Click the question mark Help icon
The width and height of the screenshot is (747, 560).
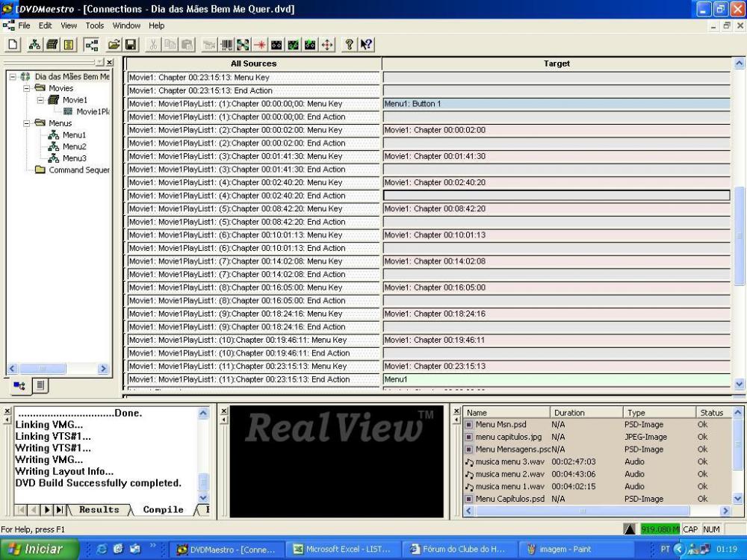[x=350, y=45]
